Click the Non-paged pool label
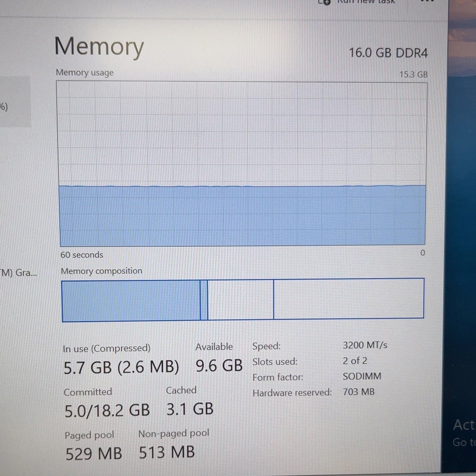The width and height of the screenshot is (476, 476). pos(174,433)
